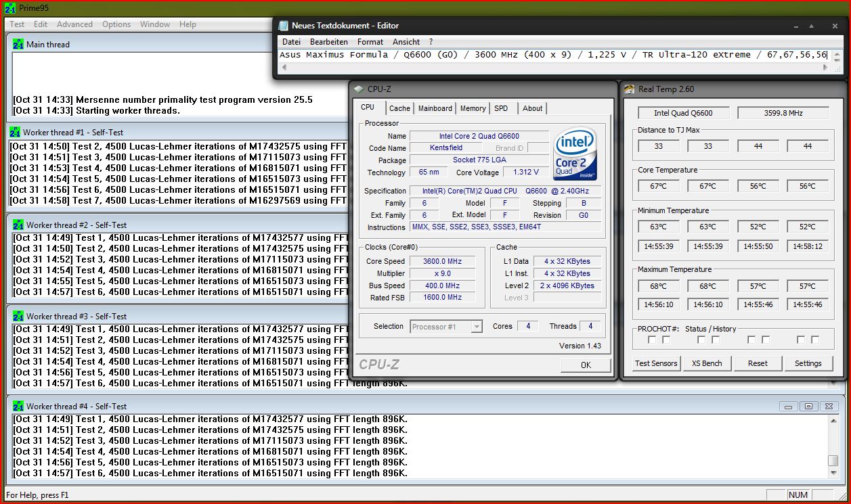This screenshot has width=851, height=504.
Task: Tick the second checkbox of the first PROCHOT pair
Action: [666, 340]
